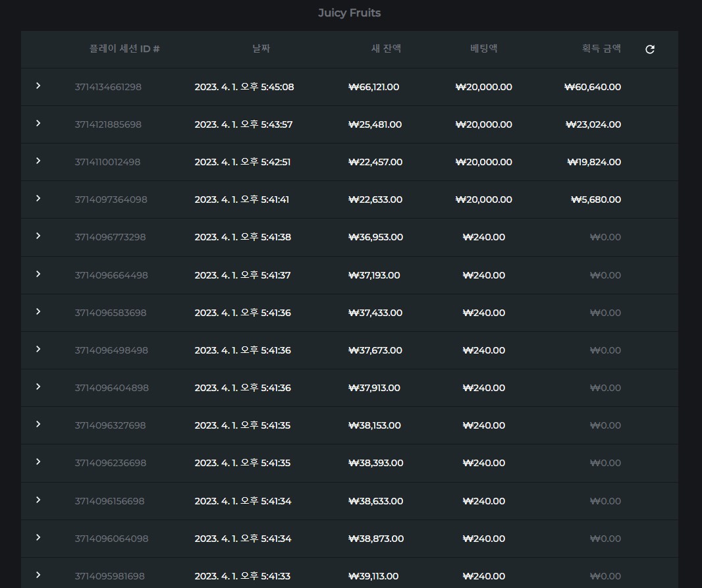Select session ID 3714110012498

click(107, 162)
